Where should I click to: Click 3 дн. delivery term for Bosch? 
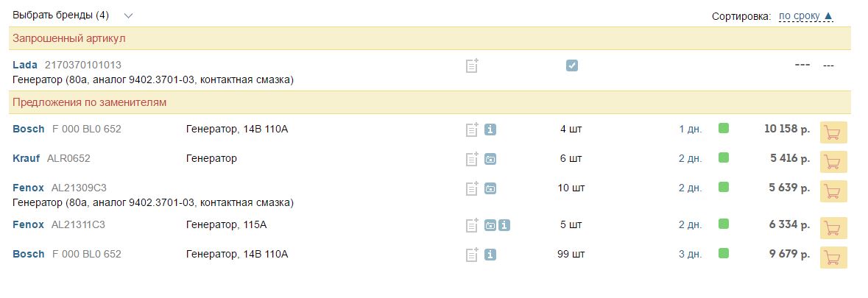pyautogui.click(x=691, y=255)
